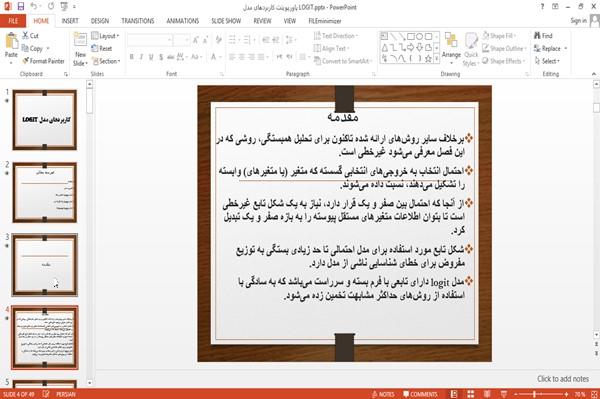Toggle Bold formatting

click(131, 57)
